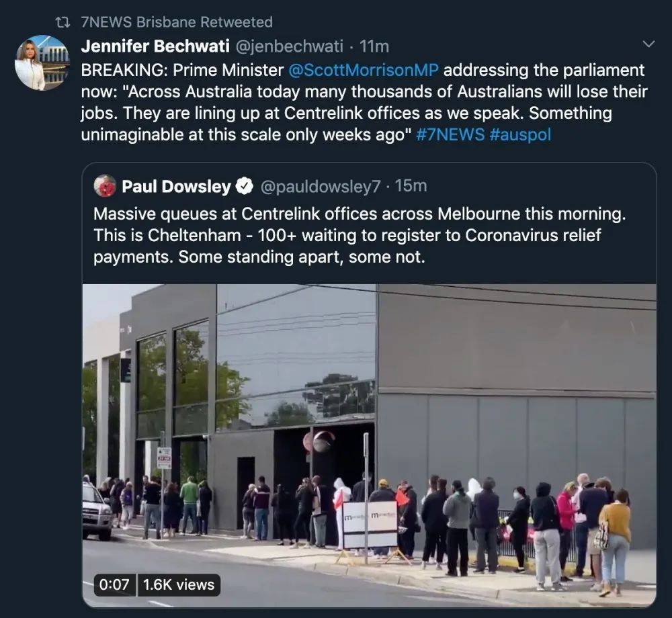Click the @pauldowsley7 handle
The image size is (672, 618).
[x=320, y=186]
